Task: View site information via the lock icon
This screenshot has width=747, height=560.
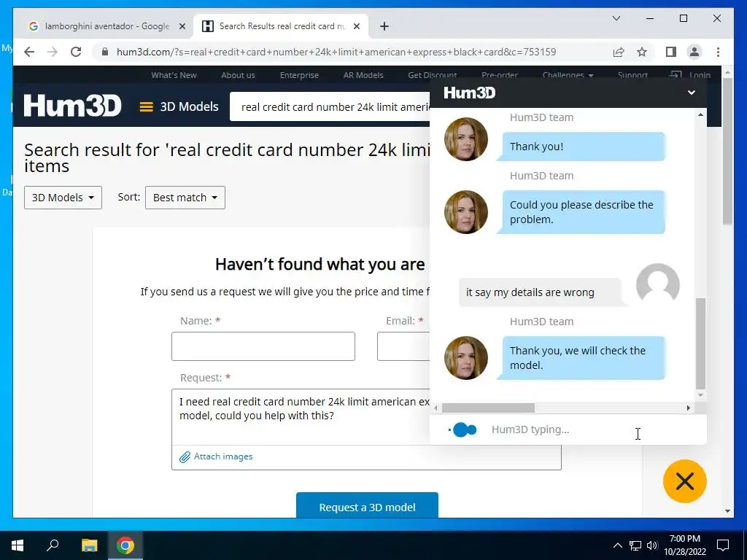Action: pyautogui.click(x=105, y=52)
